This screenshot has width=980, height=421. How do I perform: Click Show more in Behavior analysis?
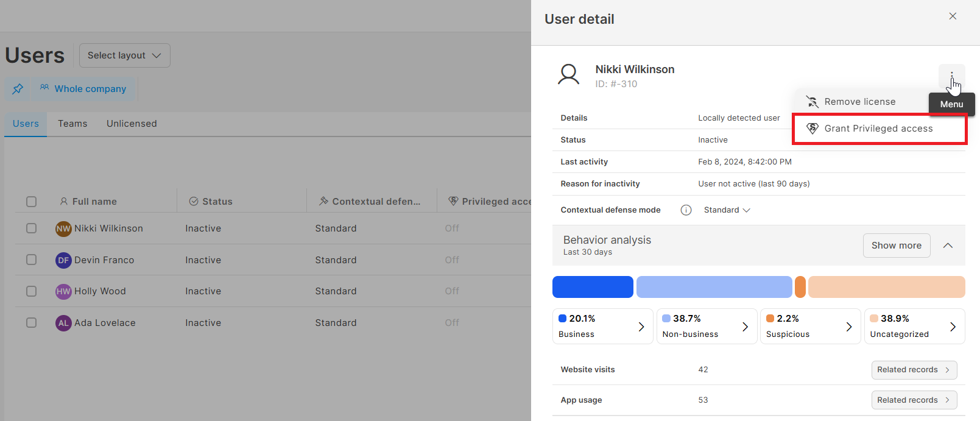896,246
